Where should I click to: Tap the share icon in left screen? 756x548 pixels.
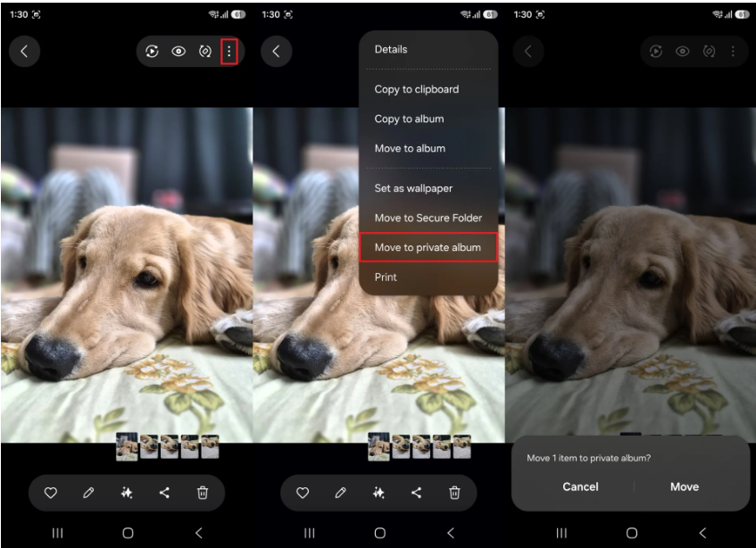tap(164, 493)
